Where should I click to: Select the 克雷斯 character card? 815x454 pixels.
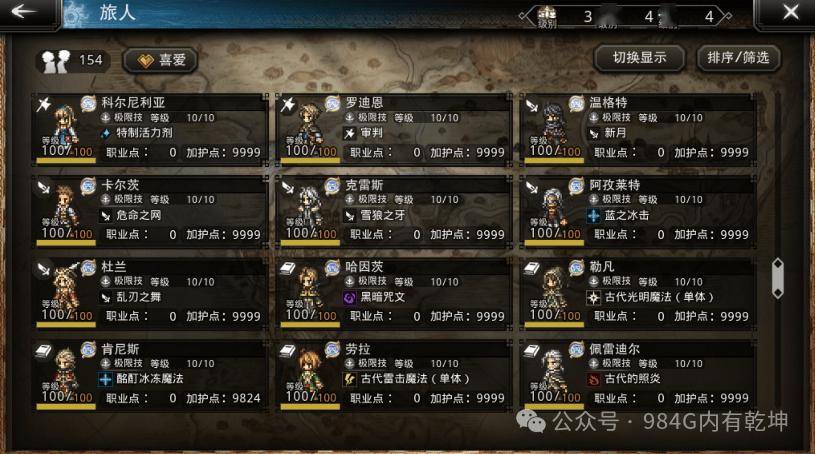tap(393, 211)
